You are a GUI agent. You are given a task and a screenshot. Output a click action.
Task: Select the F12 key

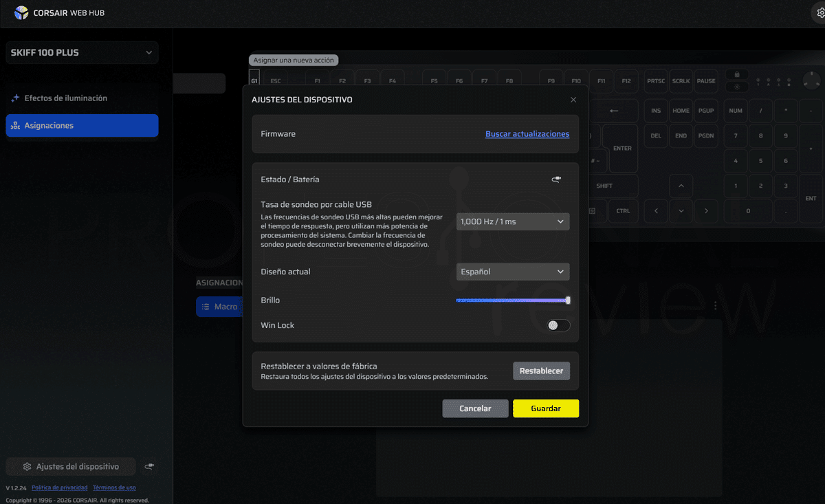pyautogui.click(x=626, y=80)
